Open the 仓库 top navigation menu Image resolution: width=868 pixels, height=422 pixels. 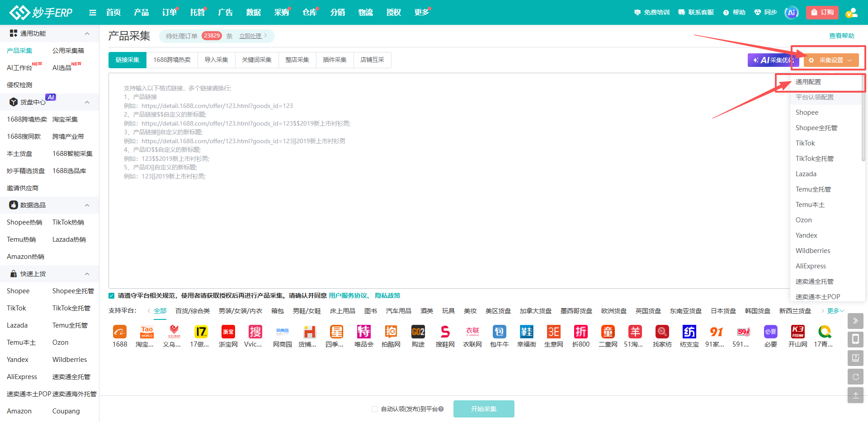point(310,12)
